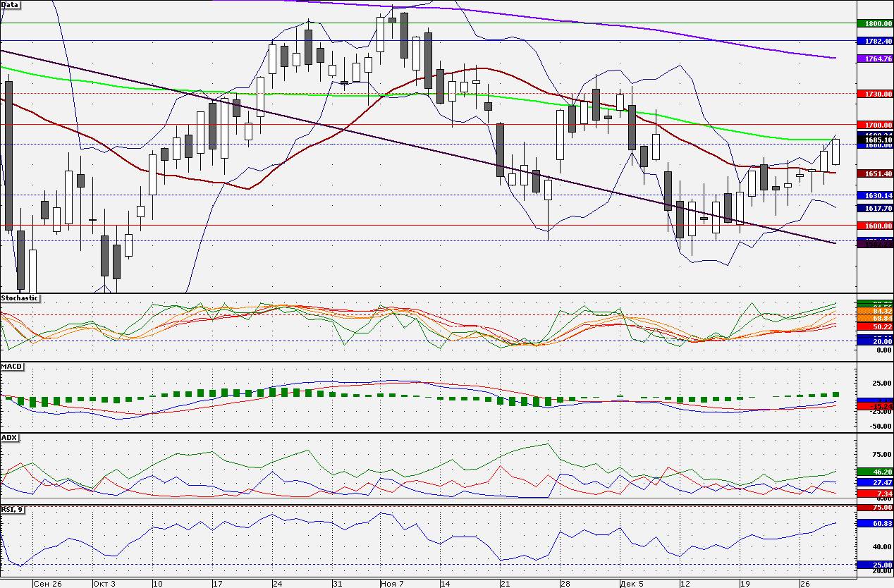Screen dimensions: 894x588
Task: Click the 1700.00 red price label
Action: click(x=875, y=124)
